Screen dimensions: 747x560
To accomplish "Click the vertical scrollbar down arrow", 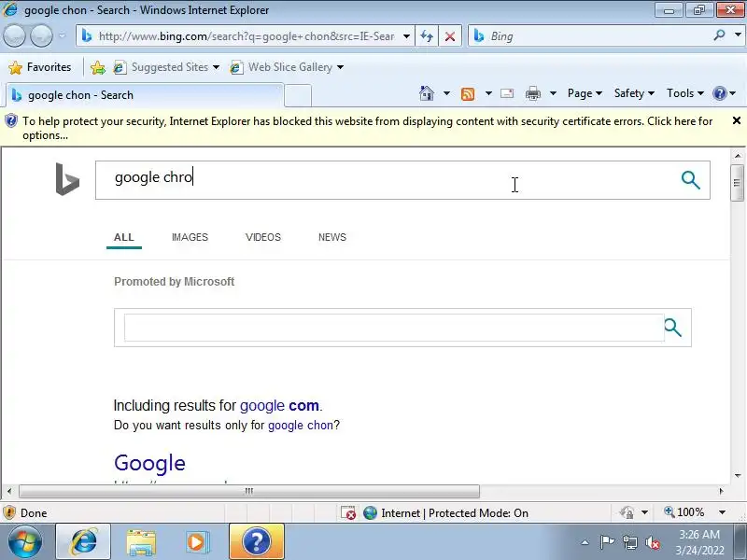I will 738,475.
